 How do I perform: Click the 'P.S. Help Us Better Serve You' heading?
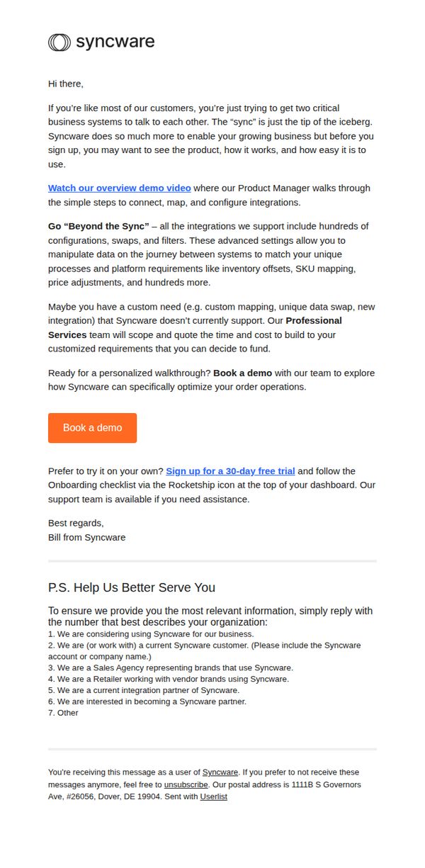(x=132, y=587)
